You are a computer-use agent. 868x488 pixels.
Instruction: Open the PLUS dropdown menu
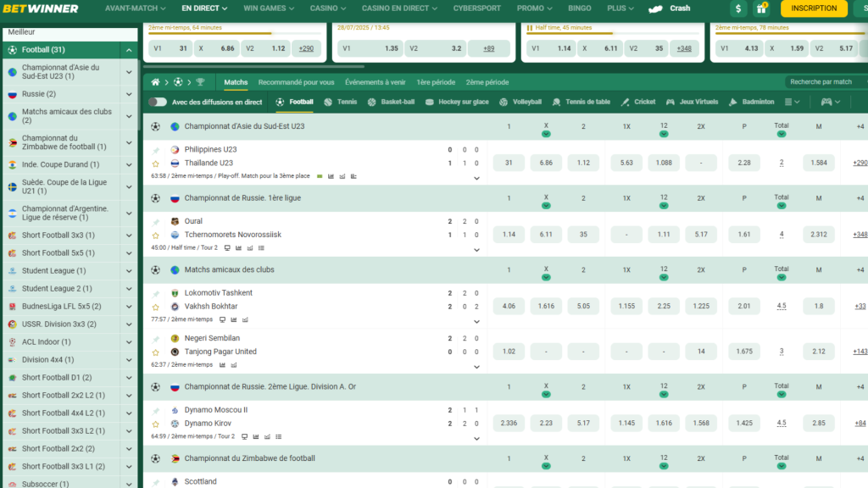click(620, 8)
